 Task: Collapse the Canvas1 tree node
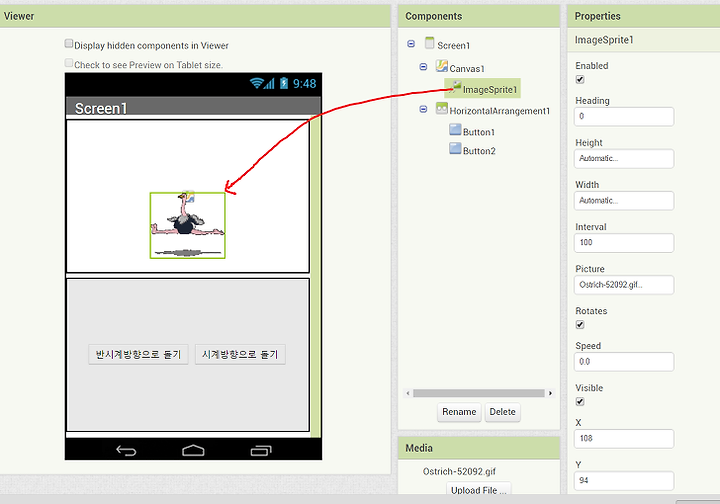click(423, 67)
